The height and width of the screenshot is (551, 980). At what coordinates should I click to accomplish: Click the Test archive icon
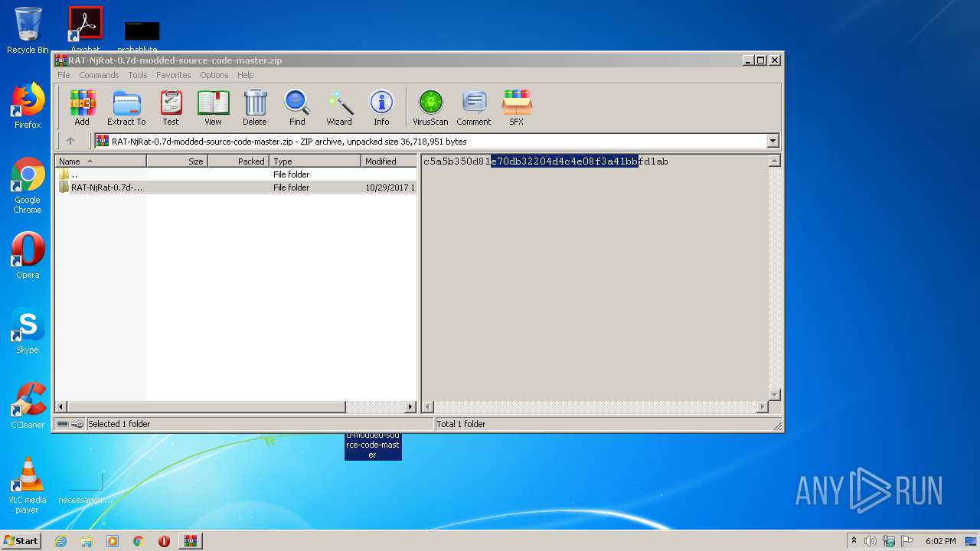pyautogui.click(x=171, y=107)
